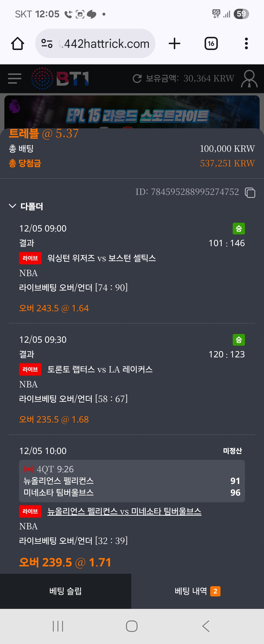264x644 pixels.
Task: Tap the BT1 site logo
Action: (60, 79)
